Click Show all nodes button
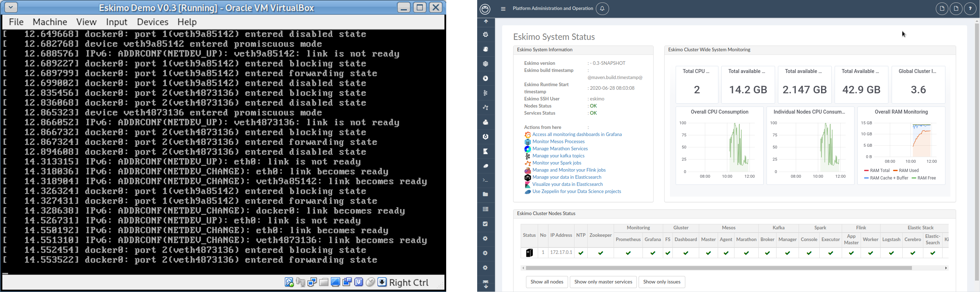 click(547, 282)
